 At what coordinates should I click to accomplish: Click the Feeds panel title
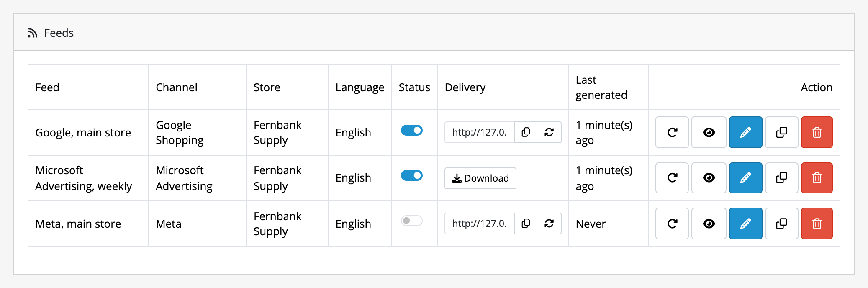coord(59,33)
